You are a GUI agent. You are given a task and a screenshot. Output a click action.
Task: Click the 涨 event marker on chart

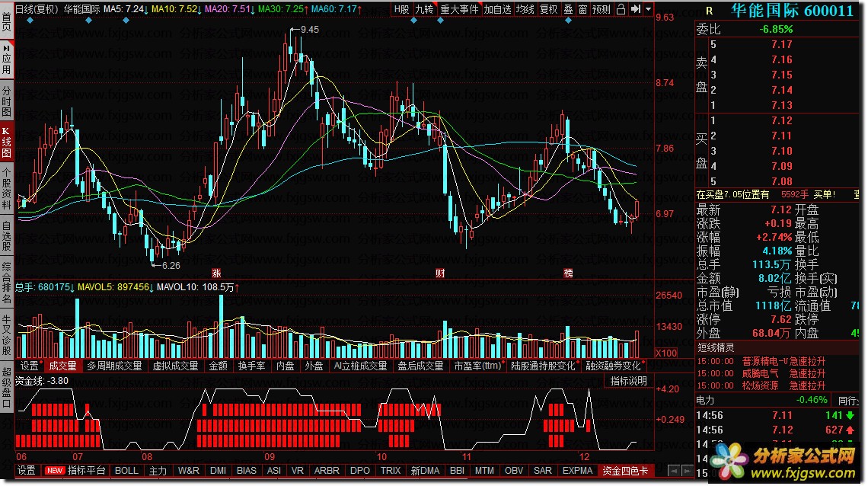tap(216, 273)
